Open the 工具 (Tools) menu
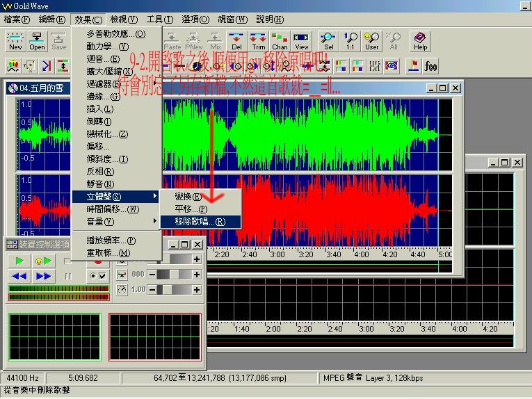 159,19
